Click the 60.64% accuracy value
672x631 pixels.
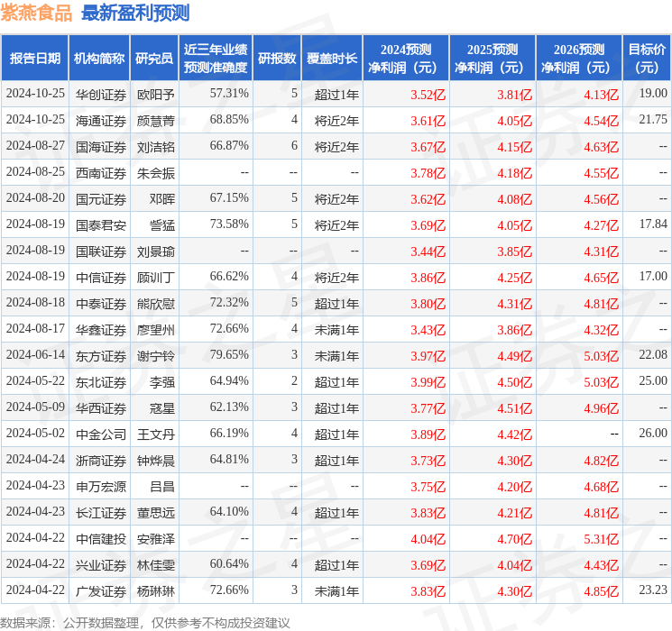click(229, 563)
